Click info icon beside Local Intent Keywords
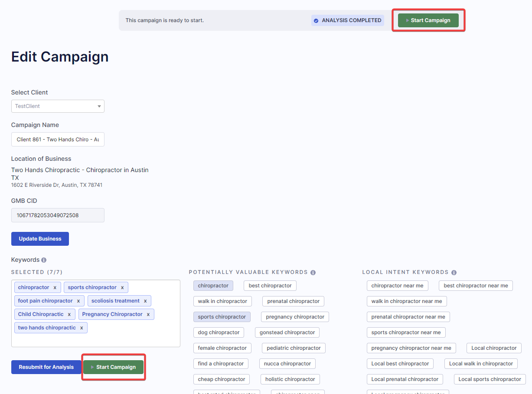 click(454, 273)
